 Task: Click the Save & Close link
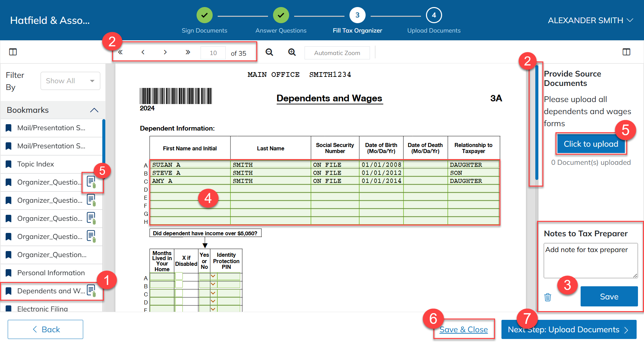[464, 330]
